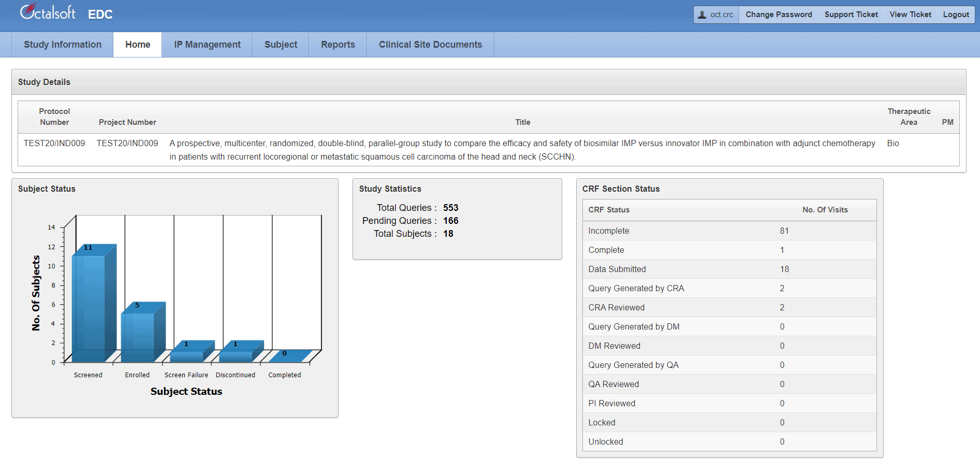Select the Data Submitted row

coord(729,269)
